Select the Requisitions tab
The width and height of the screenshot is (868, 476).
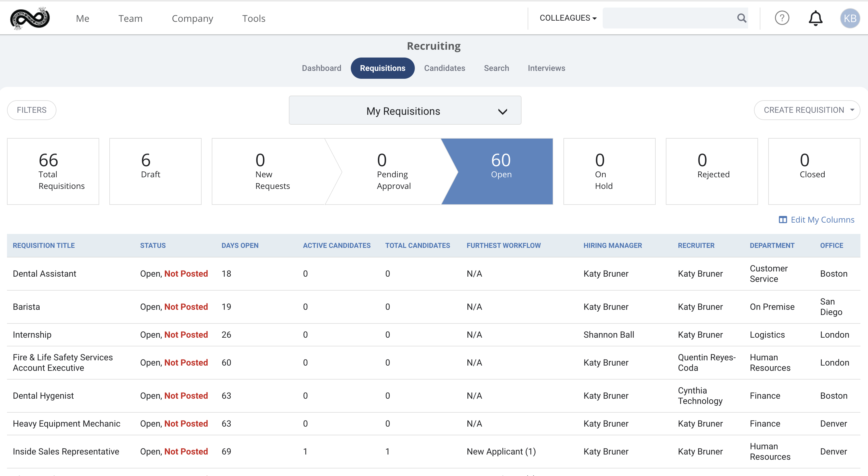[383, 68]
